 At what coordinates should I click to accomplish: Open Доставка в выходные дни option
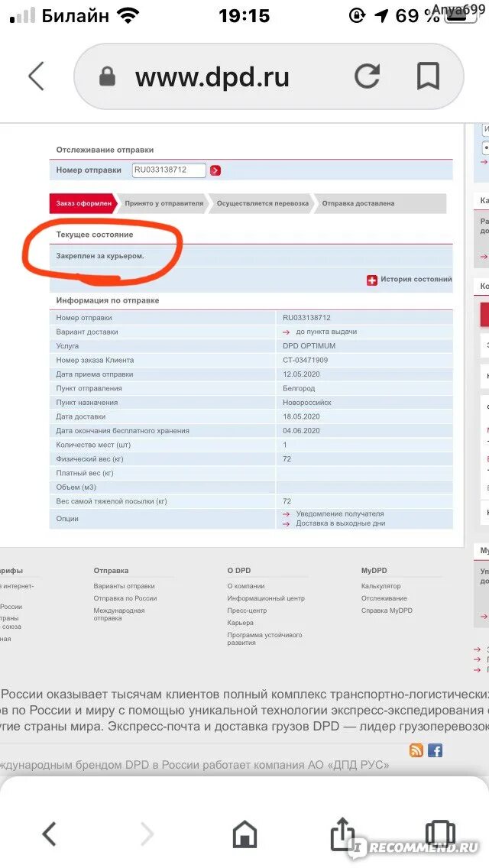click(x=341, y=523)
